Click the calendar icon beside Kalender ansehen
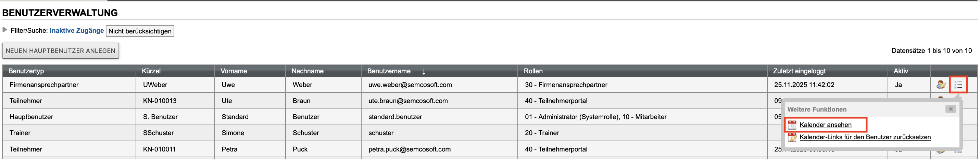 (792, 125)
